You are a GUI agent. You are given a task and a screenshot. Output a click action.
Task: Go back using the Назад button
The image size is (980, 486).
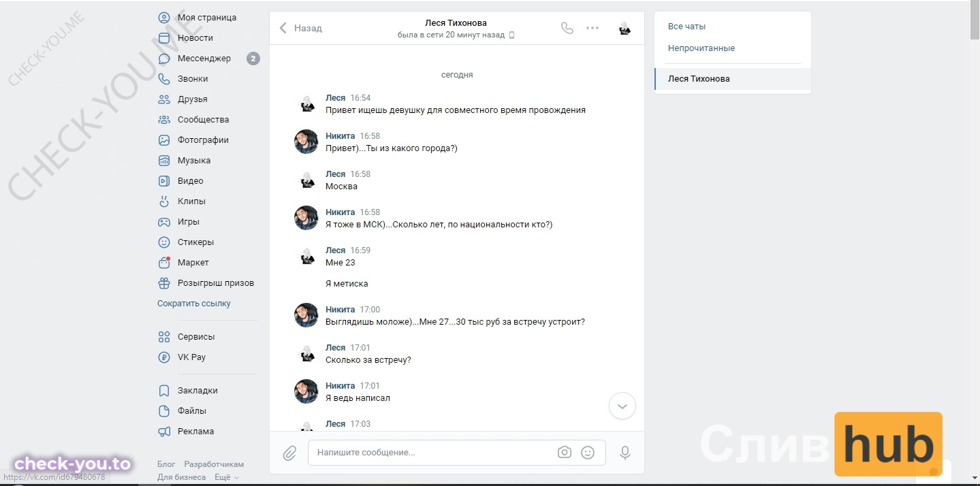[300, 28]
